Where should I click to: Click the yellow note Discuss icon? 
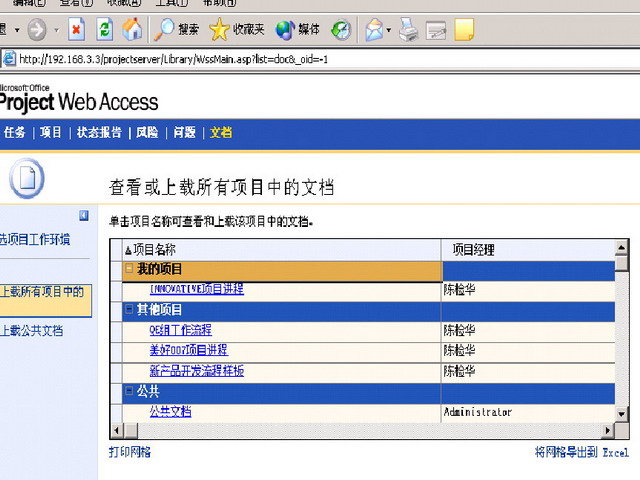point(464,30)
